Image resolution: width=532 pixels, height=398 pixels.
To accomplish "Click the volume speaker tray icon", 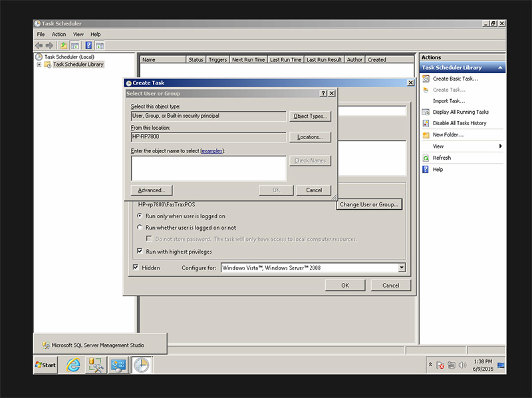I will [462, 365].
